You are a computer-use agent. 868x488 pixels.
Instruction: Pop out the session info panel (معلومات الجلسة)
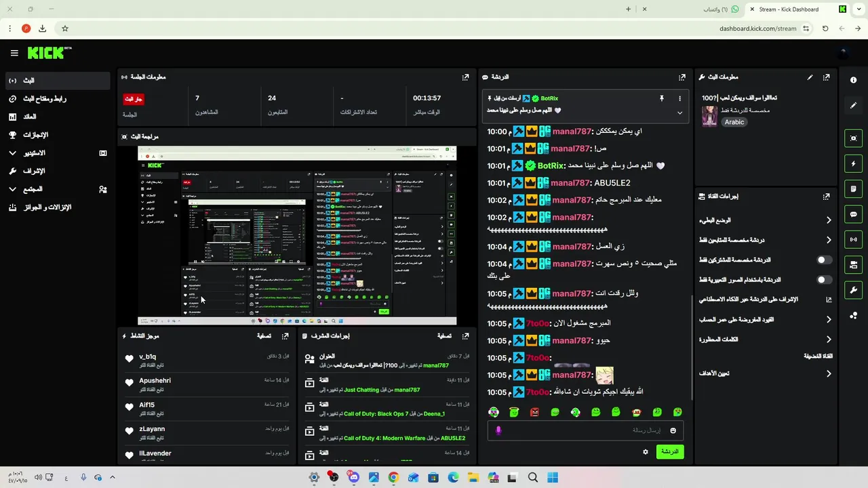coord(465,77)
